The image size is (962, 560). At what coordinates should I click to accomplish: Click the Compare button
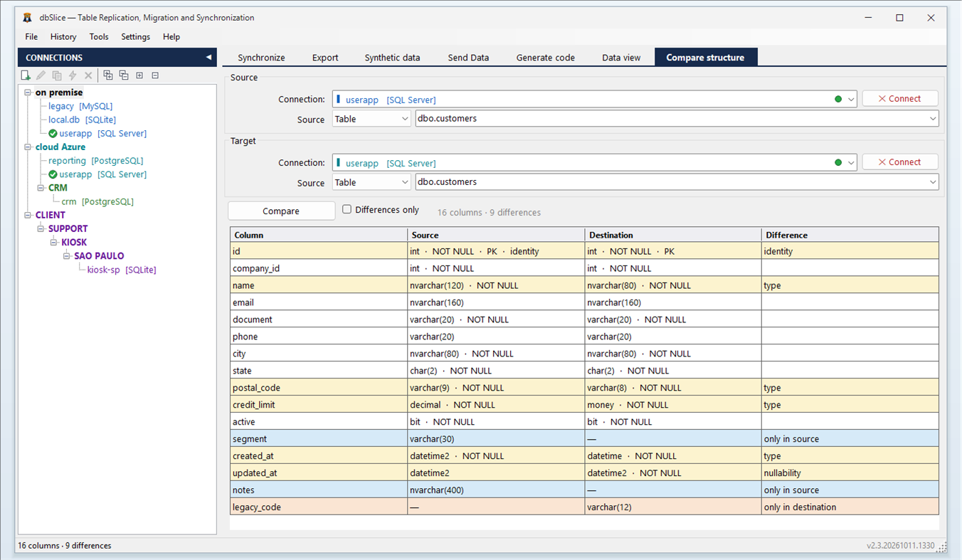(281, 211)
